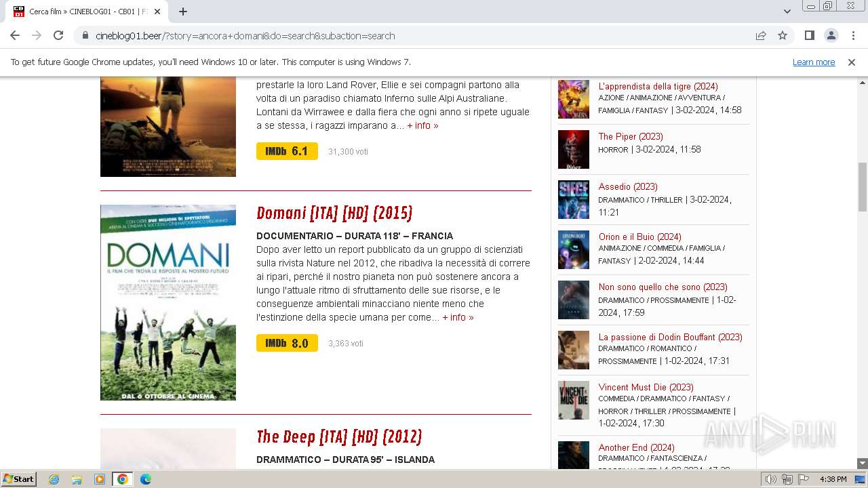Viewport: 868px width, 488px height.
Task: Click the 4:38 PM system clock
Action: tap(833, 479)
